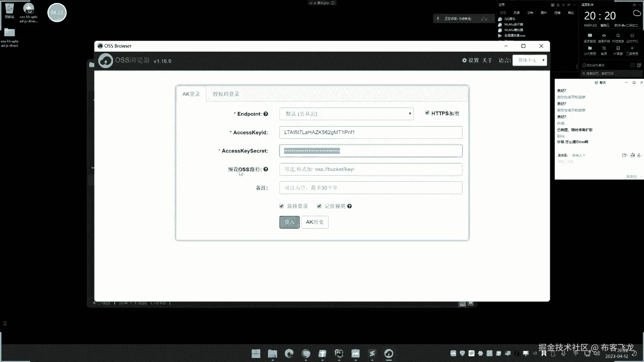Uncheck the 保持登录 checkbox

point(281,206)
